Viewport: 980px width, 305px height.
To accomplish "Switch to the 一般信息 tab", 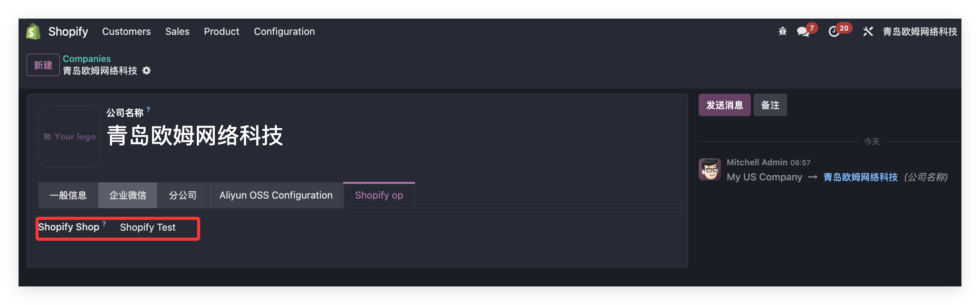I will 68,195.
